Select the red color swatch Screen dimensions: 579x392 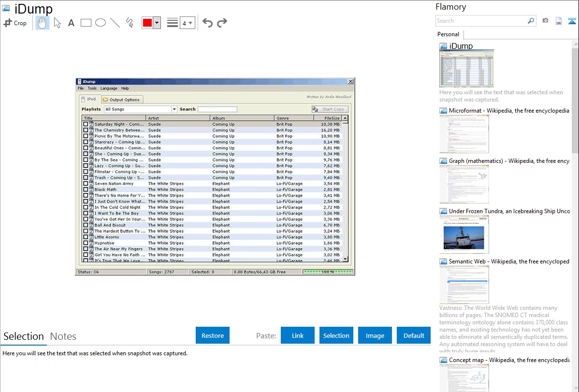(147, 23)
